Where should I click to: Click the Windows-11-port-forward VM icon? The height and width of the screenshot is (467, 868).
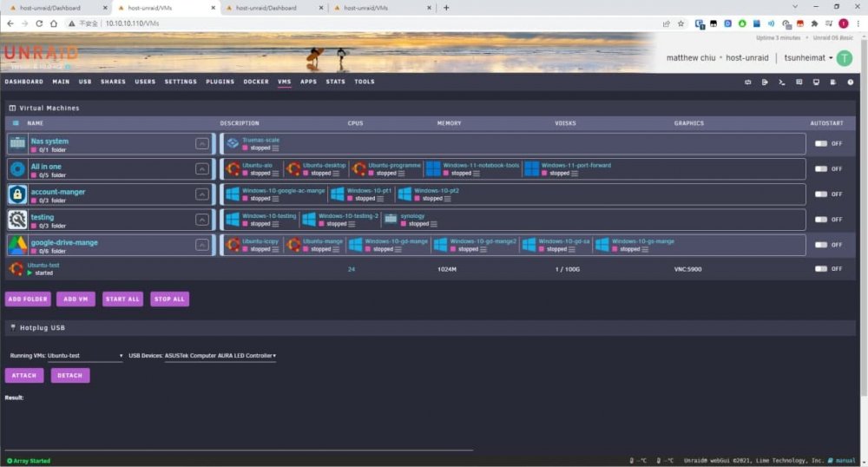(531, 168)
